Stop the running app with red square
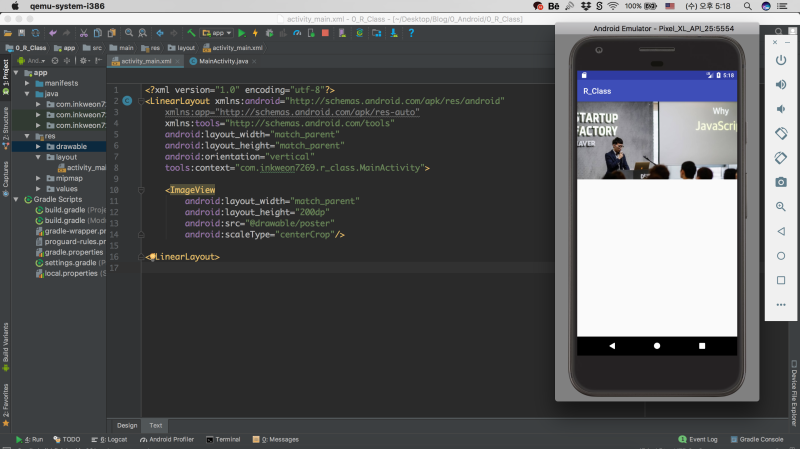This screenshot has width=800, height=449. click(325, 33)
